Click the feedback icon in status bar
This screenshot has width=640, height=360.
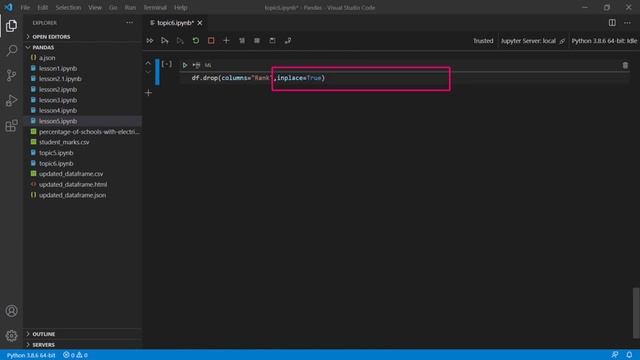[614, 355]
